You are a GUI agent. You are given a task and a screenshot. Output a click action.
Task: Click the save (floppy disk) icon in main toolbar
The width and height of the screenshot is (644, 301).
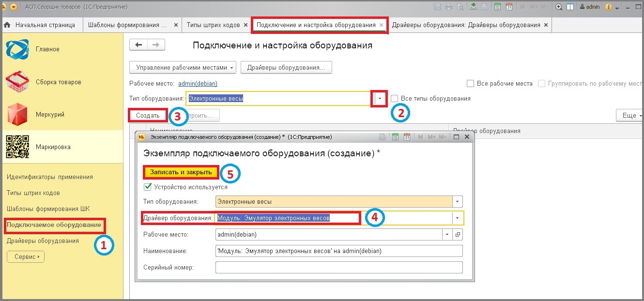tap(438, 7)
